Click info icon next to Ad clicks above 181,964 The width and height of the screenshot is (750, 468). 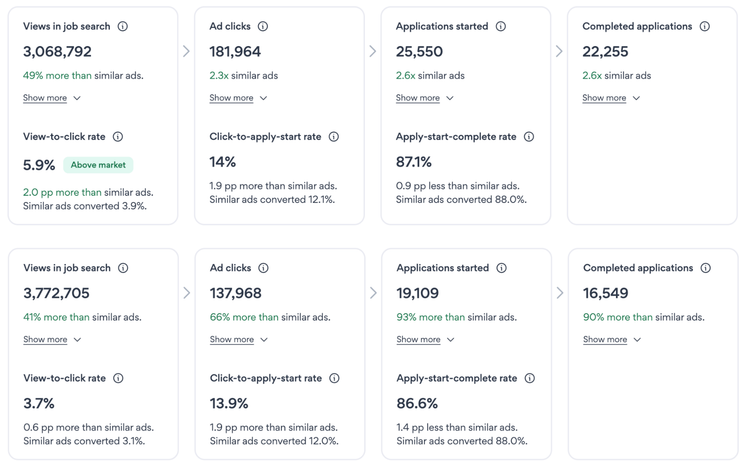tap(263, 27)
